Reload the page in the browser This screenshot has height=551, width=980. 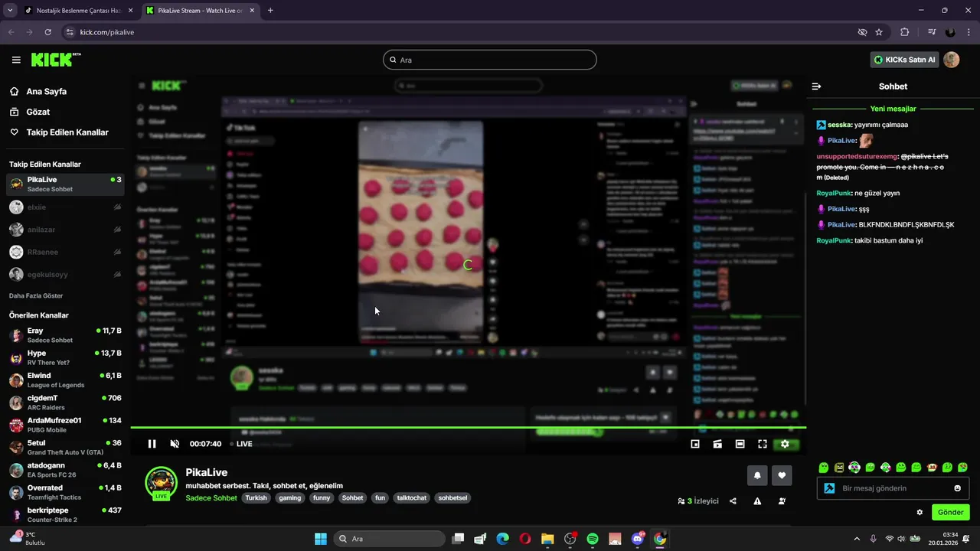pyautogui.click(x=48, y=32)
